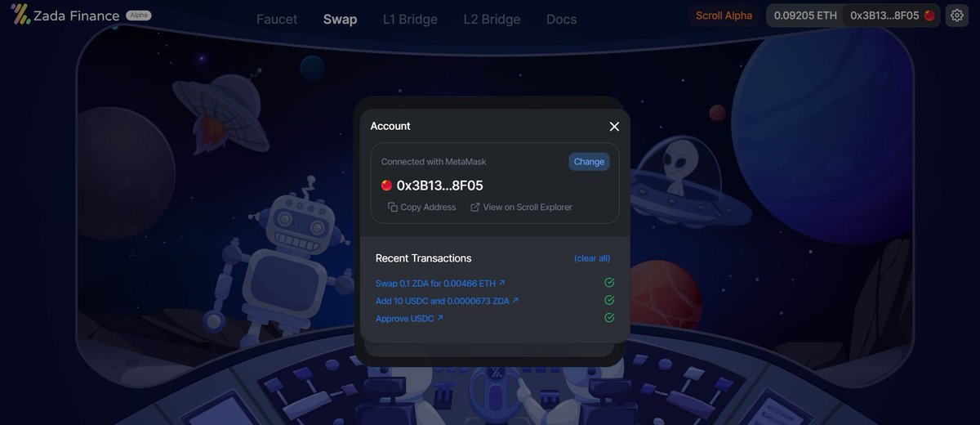The image size is (980, 425).
Task: Click the 0.09205 ETH balance
Action: click(805, 16)
